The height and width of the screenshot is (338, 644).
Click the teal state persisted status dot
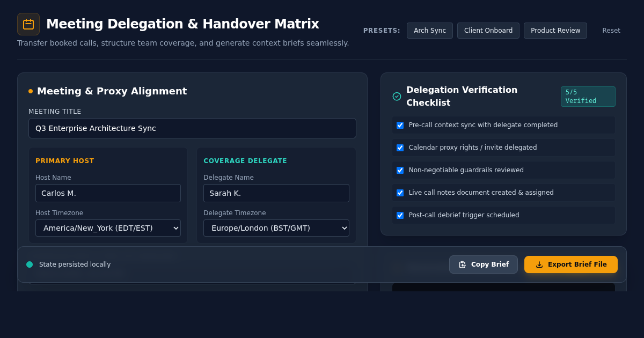click(30, 264)
